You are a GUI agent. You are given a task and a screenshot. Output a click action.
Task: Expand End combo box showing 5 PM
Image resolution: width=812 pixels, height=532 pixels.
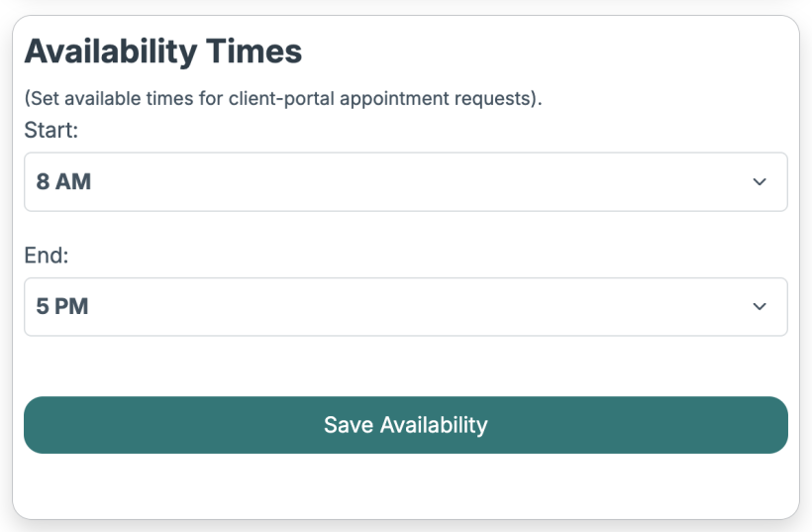pyautogui.click(x=405, y=307)
